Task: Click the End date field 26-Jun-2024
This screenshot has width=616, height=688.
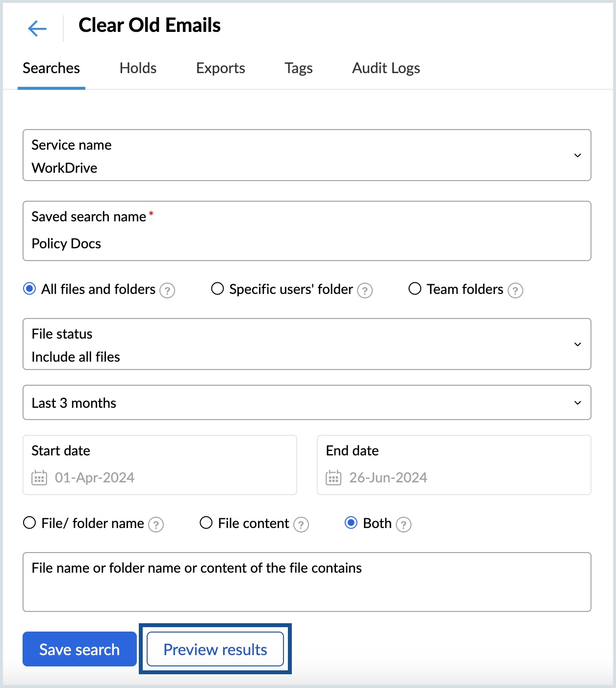Action: (x=454, y=465)
